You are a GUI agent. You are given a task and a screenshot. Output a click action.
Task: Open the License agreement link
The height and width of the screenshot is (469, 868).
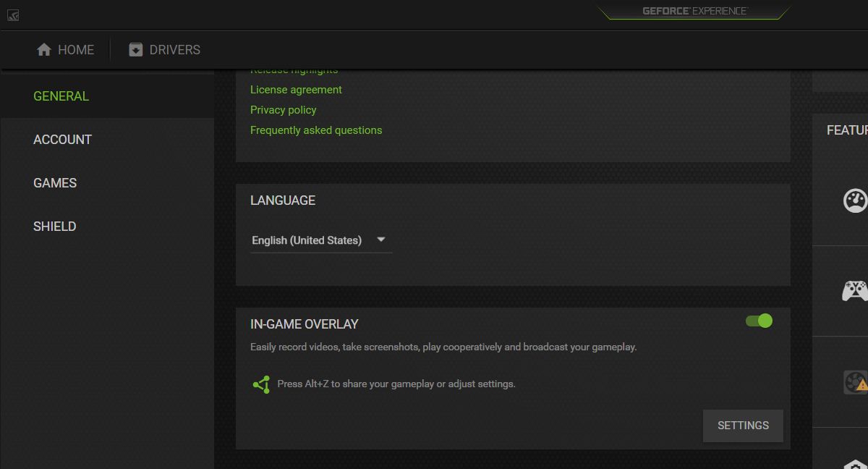pos(296,90)
